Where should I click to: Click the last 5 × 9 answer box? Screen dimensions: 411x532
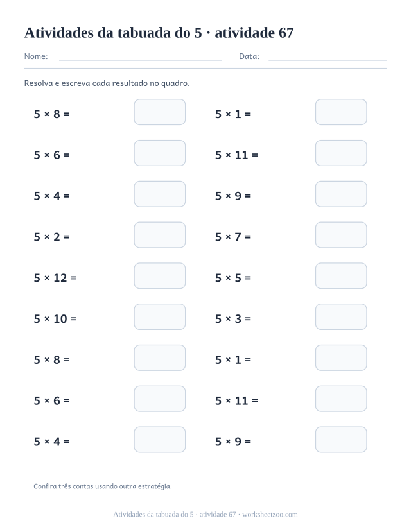click(341, 440)
